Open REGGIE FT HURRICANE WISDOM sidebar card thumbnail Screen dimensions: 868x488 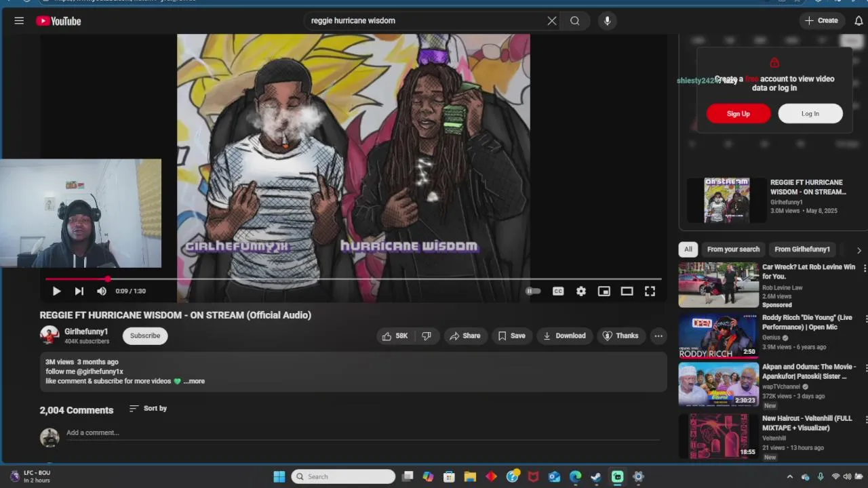click(727, 201)
